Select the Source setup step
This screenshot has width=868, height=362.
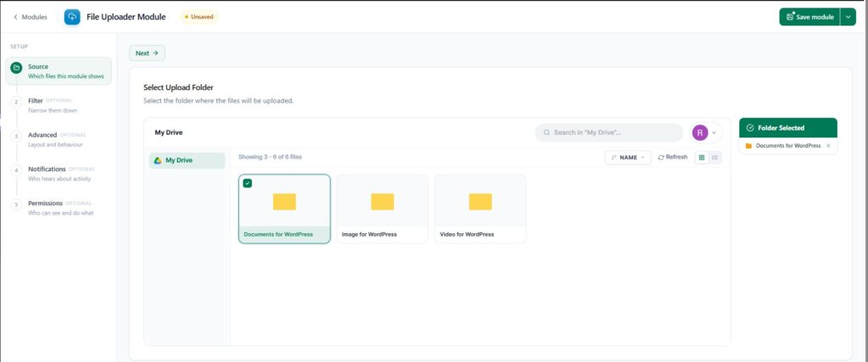tap(58, 71)
